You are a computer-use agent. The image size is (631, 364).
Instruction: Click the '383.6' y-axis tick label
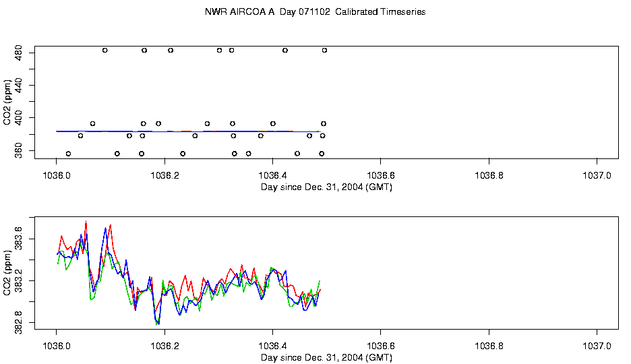pos(18,239)
